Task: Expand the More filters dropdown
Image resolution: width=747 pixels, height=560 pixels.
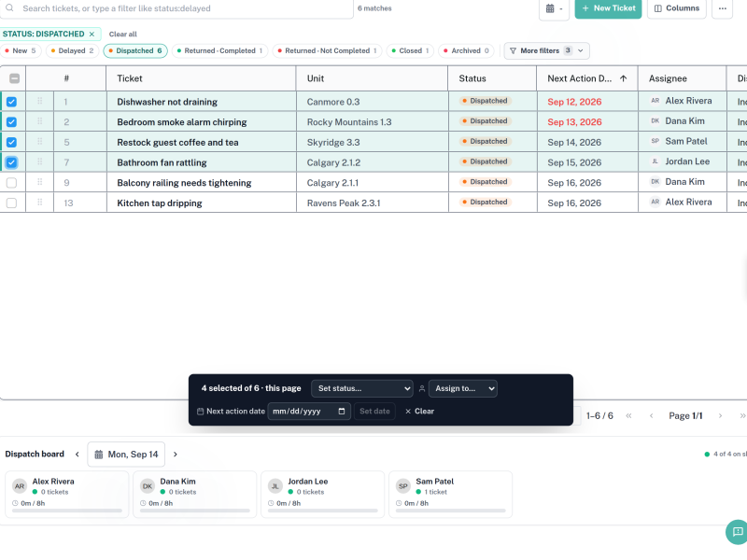Action: (546, 51)
